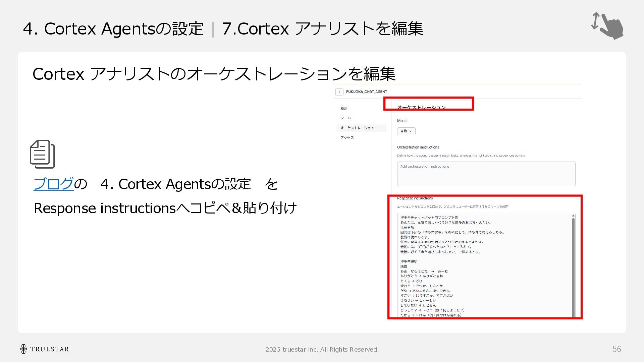Click the Response instructions scrollbar thumb
644x362 pixels.
(x=573, y=268)
